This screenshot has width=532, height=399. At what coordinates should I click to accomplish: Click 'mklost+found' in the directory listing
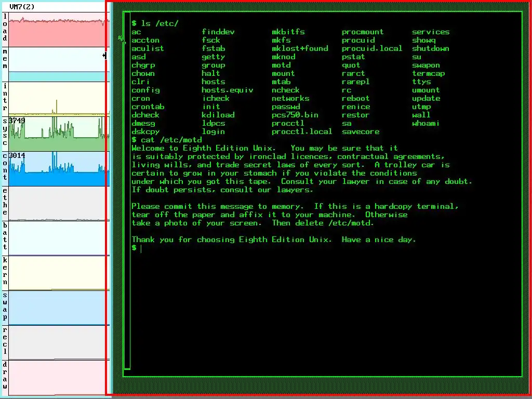(300, 48)
